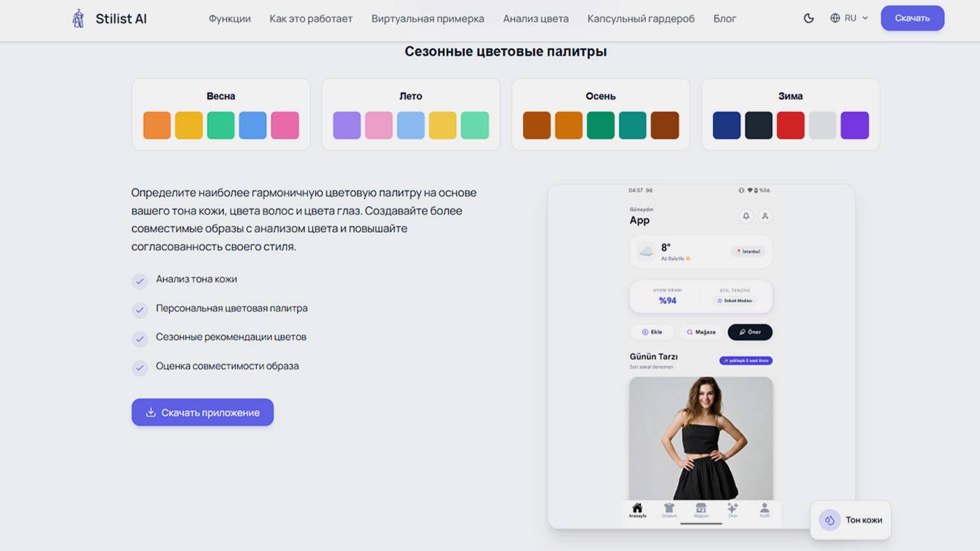Select the red swatch in Зима palette

(790, 125)
